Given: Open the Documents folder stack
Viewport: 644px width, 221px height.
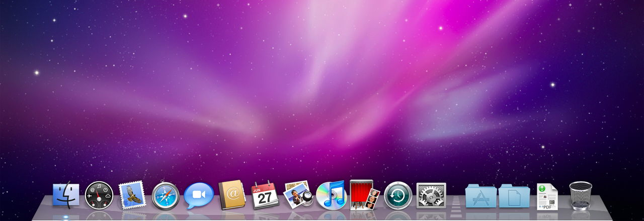Looking at the screenshot, I should coord(514,196).
